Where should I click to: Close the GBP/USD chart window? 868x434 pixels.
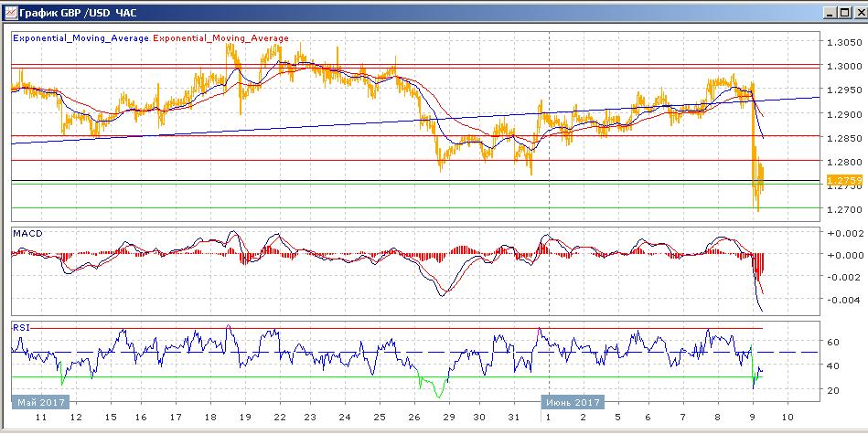(854, 13)
